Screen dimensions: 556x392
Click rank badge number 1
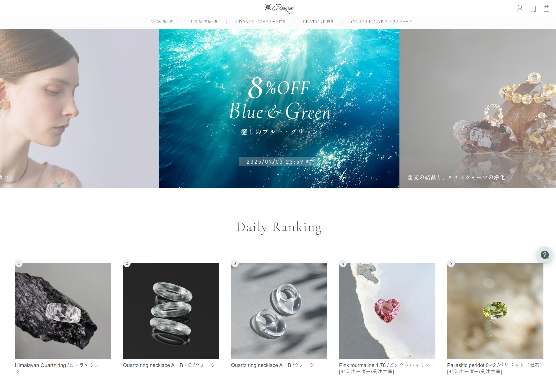point(19,263)
